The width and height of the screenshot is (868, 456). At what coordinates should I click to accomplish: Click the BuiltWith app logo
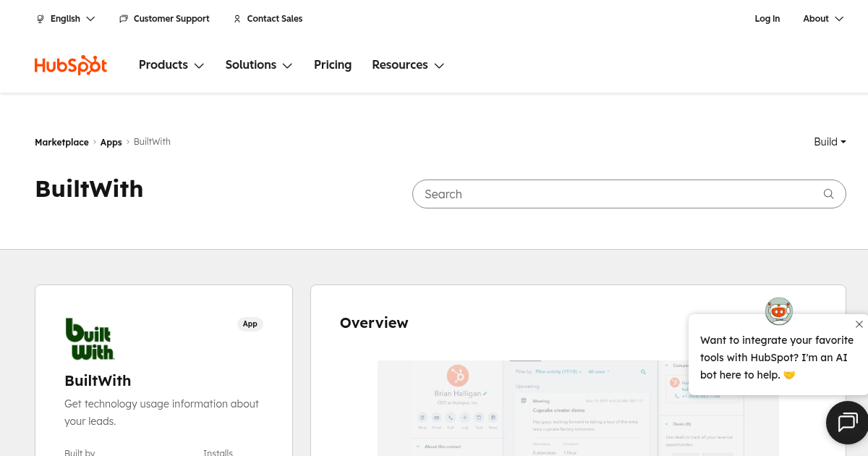pyautogui.click(x=90, y=339)
